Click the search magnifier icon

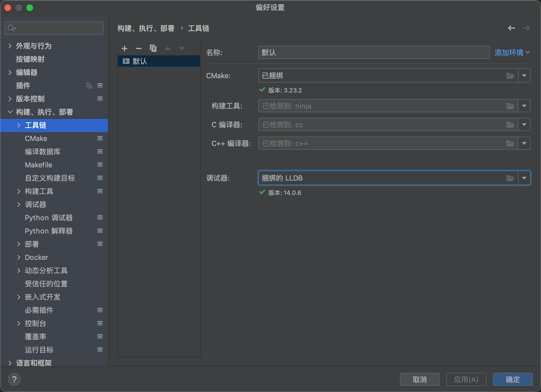(x=12, y=28)
